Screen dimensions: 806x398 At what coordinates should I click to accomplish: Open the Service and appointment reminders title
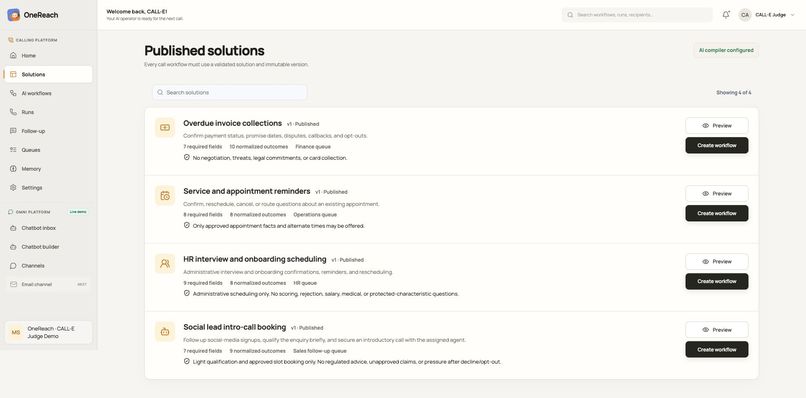coord(247,191)
